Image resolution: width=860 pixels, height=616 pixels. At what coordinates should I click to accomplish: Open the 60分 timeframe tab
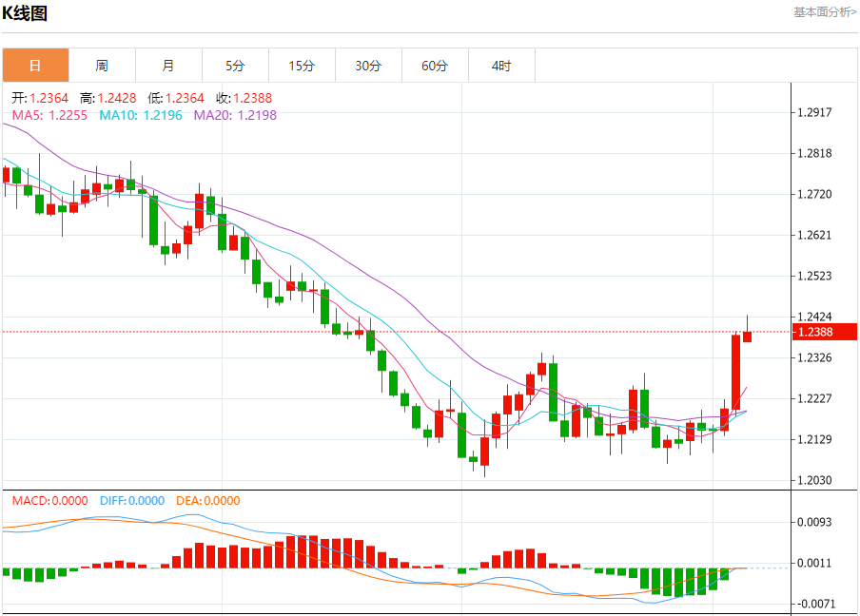point(435,66)
